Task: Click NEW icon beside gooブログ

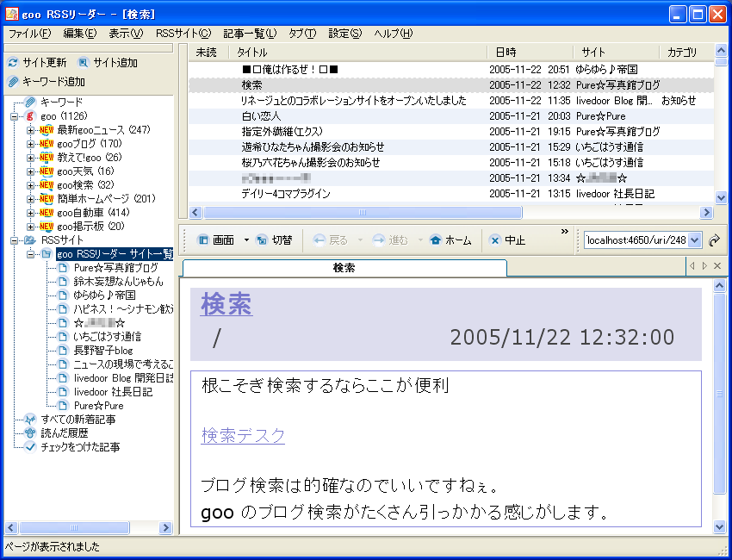Action: point(47,143)
